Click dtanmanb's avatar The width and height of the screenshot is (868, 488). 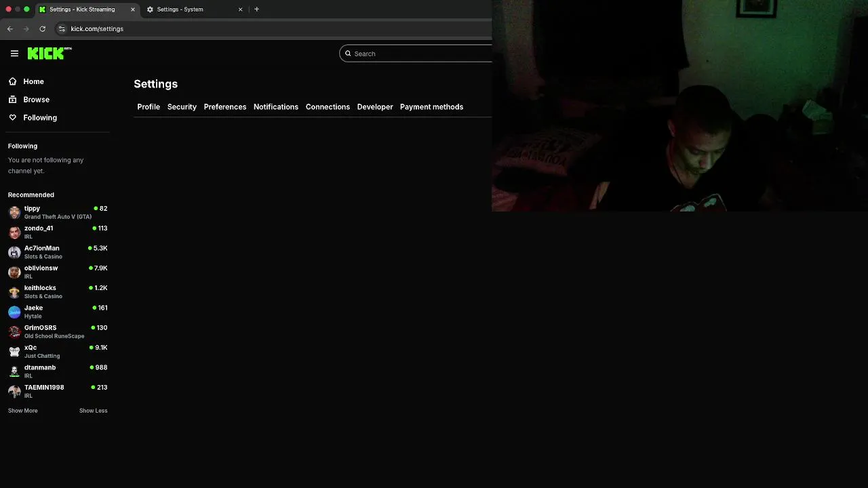pyautogui.click(x=14, y=371)
